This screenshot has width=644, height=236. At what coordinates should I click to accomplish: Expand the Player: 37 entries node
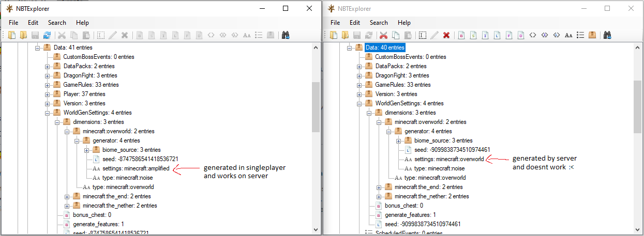coord(47,94)
